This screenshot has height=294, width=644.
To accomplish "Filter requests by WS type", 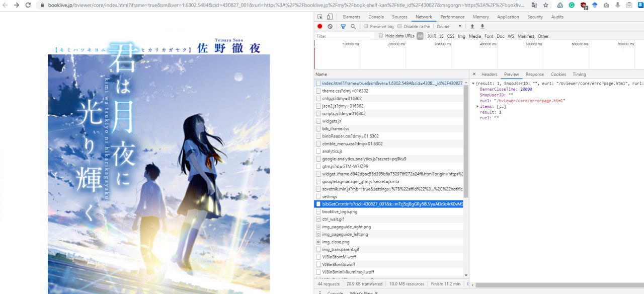I will pyautogui.click(x=511, y=36).
